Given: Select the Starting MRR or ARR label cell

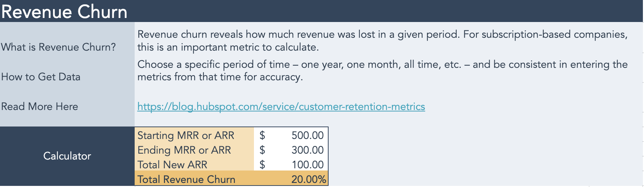Looking at the screenshot, I should 186,135.
